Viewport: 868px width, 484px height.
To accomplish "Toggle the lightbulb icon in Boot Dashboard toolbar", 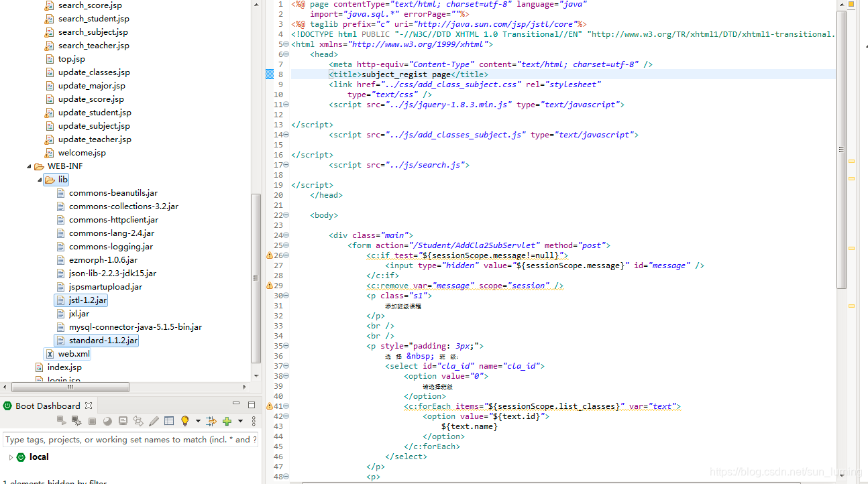I will 185,420.
